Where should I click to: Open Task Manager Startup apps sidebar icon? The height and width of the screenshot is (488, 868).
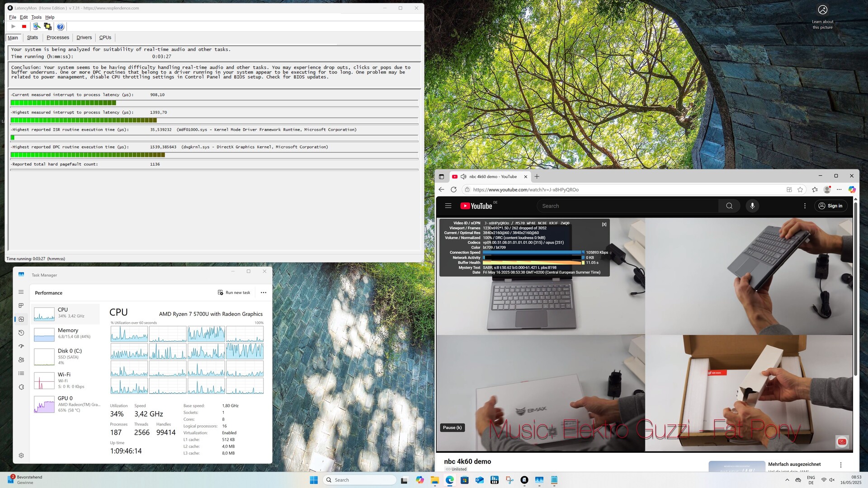21,347
